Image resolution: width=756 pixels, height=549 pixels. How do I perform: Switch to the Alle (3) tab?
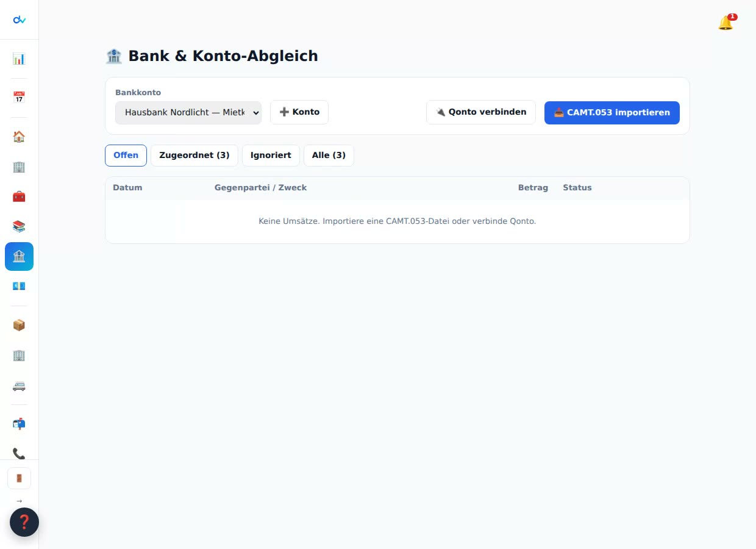[329, 156]
